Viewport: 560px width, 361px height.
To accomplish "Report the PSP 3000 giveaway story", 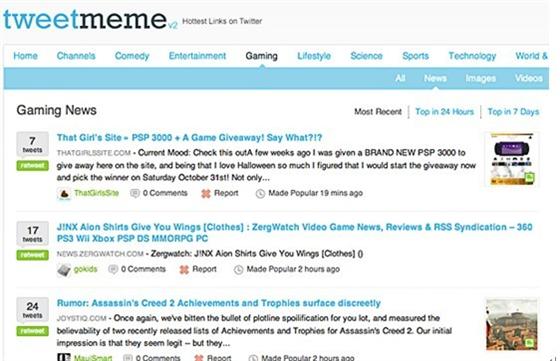I will [x=226, y=193].
